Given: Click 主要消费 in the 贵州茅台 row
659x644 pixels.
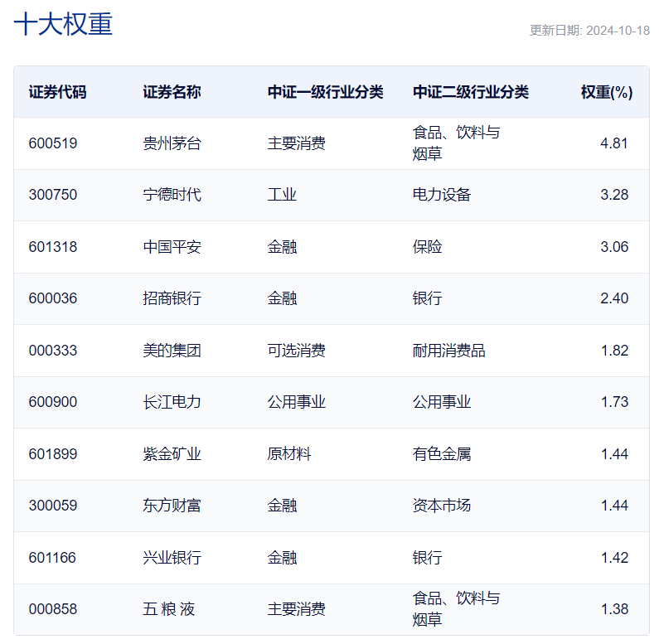Looking at the screenshot, I should click(296, 143).
